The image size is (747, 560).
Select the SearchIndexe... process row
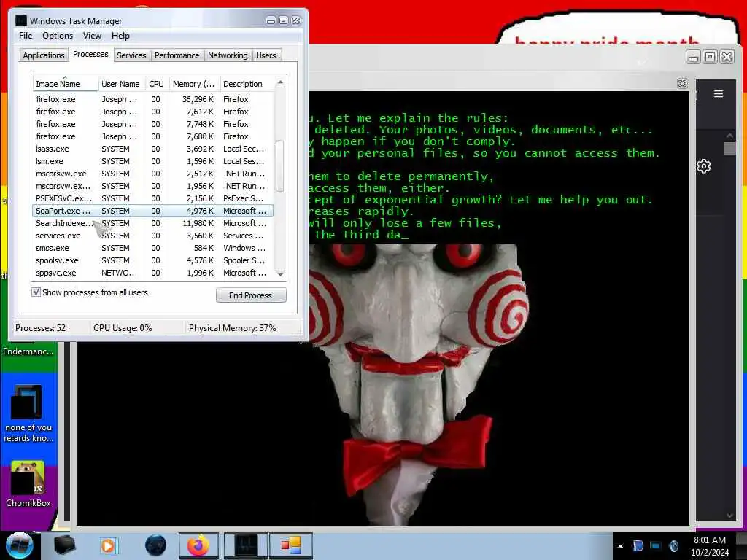point(153,223)
